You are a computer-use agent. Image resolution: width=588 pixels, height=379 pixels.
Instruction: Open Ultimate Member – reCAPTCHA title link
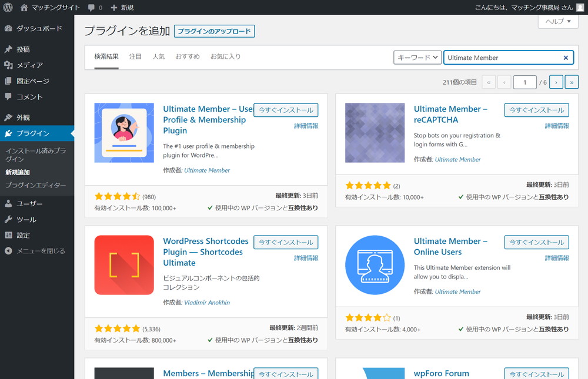pyautogui.click(x=450, y=115)
